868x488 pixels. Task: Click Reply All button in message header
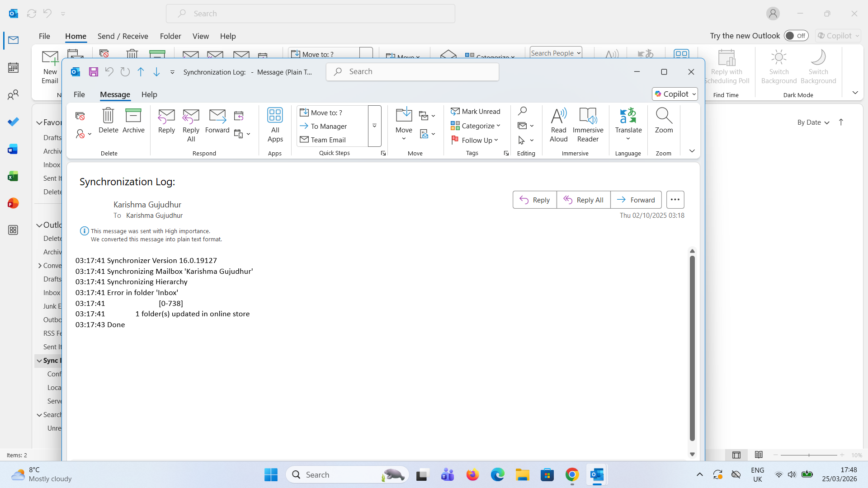583,200
